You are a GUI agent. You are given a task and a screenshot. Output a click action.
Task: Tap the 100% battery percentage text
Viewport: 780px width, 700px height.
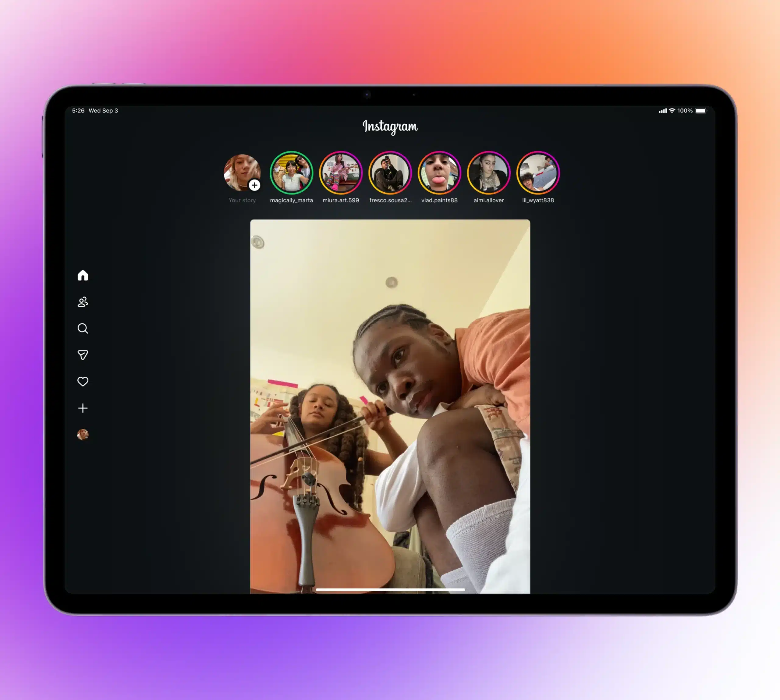685,111
